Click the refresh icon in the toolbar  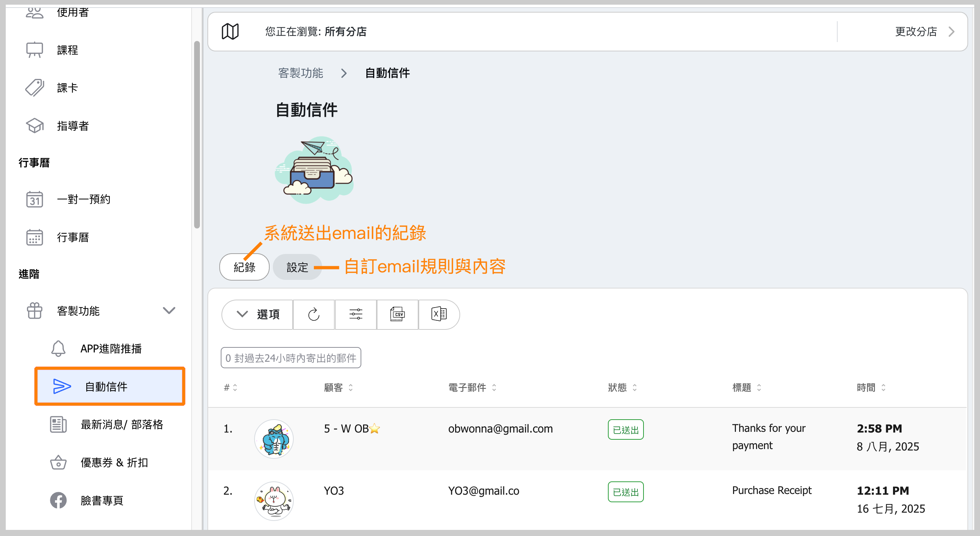click(313, 314)
